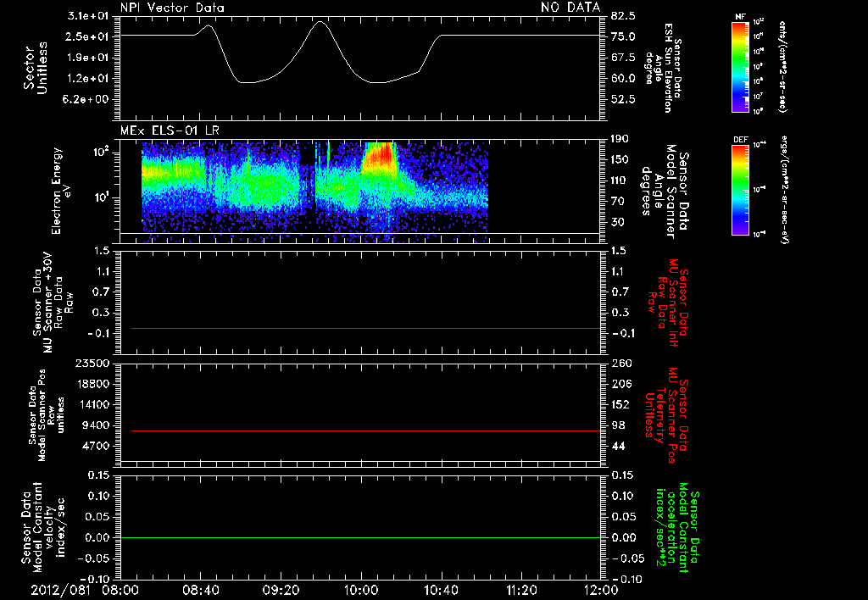This screenshot has height=600, width=868.
Task: Click the "60.0" degree tick value
Action: (x=623, y=79)
